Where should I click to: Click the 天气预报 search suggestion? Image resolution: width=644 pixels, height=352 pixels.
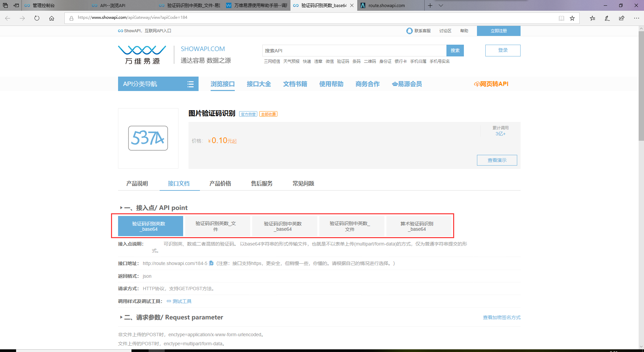point(291,61)
